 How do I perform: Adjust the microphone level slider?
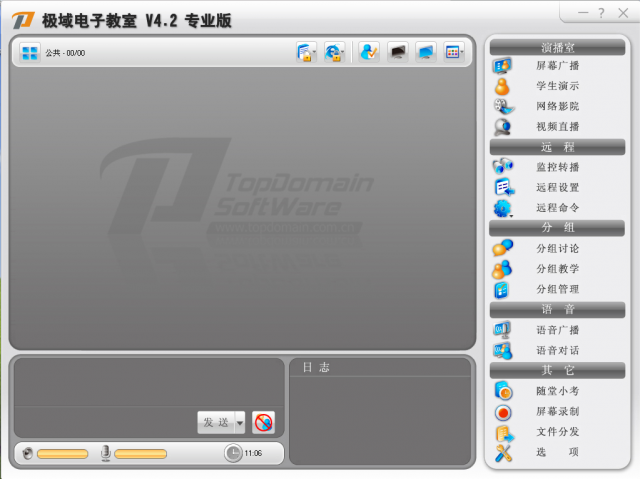pyautogui.click(x=140, y=454)
